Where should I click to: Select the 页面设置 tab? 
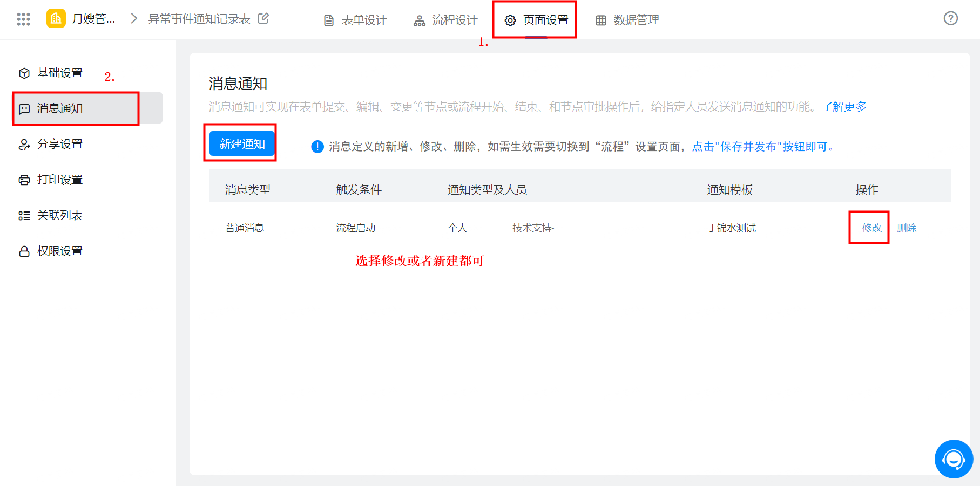click(x=536, y=20)
